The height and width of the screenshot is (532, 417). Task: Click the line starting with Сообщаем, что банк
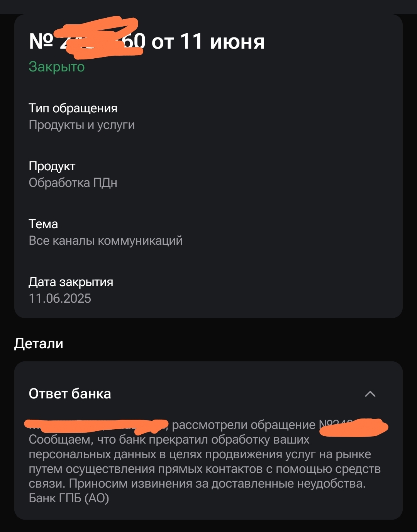click(x=169, y=440)
